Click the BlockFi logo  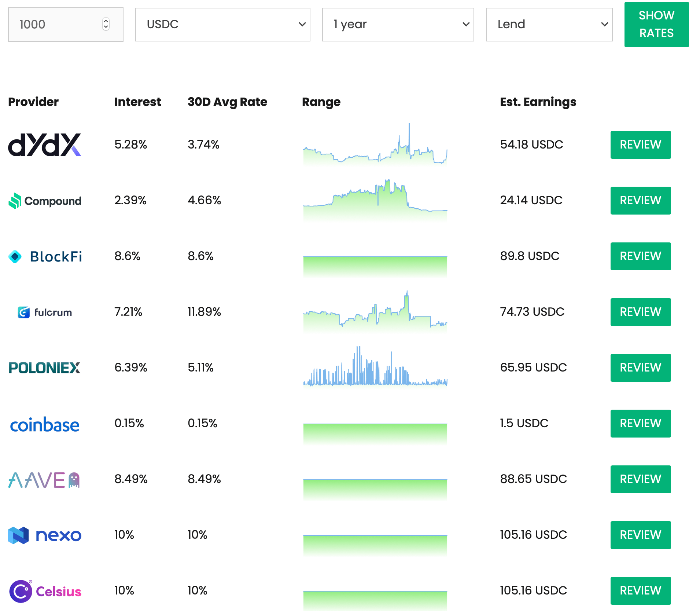tap(45, 256)
